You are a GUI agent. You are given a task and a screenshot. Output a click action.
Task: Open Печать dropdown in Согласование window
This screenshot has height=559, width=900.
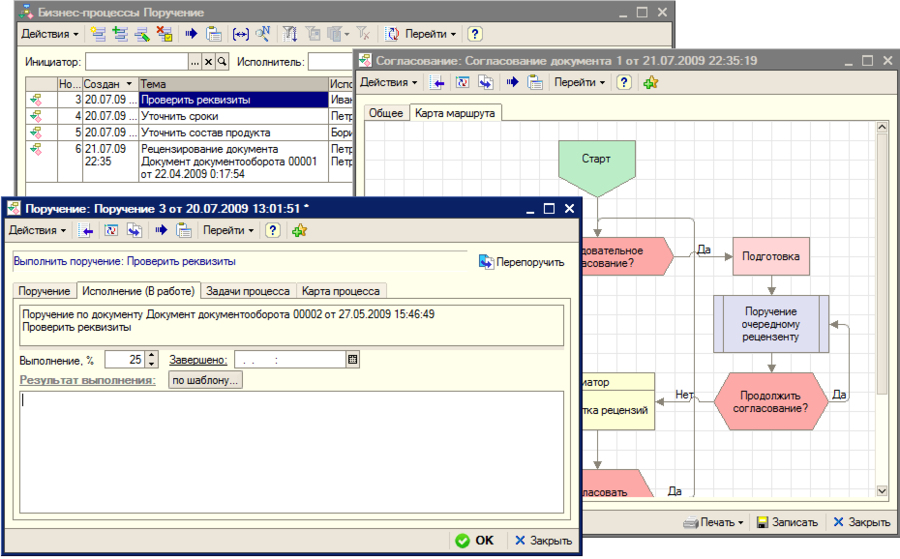point(713,522)
